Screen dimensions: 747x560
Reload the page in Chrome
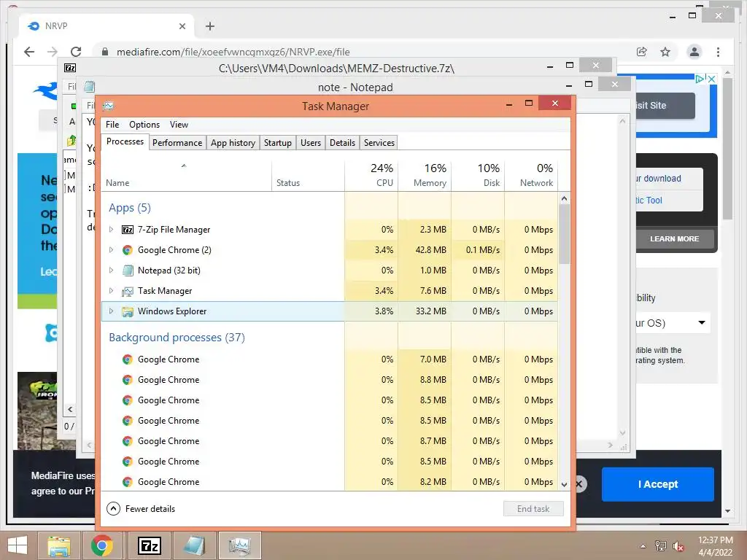pyautogui.click(x=76, y=52)
